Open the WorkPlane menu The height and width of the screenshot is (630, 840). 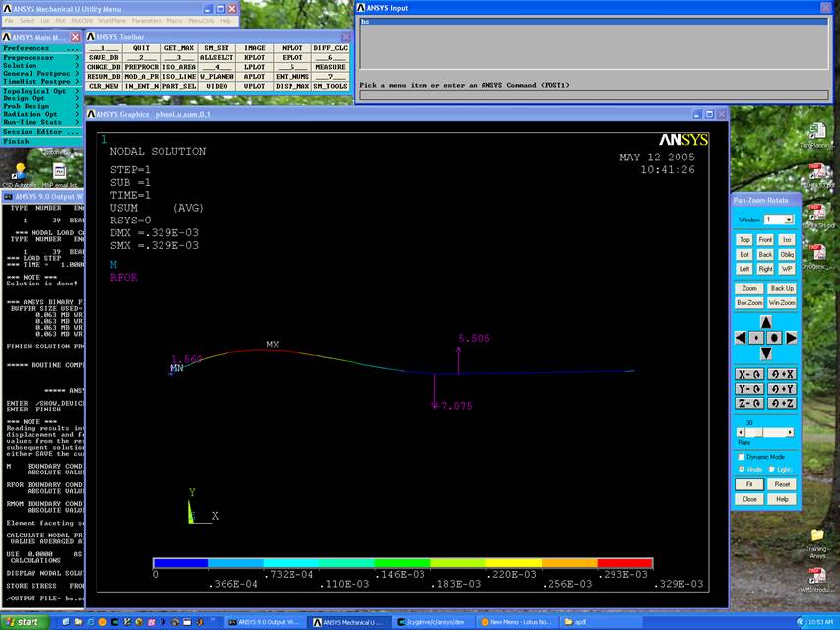tap(111, 20)
